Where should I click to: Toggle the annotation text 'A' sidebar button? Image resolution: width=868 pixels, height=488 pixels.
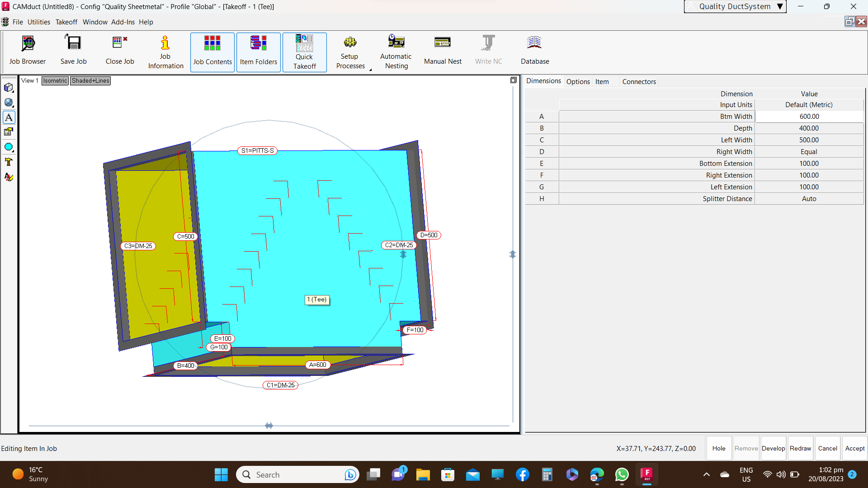9,117
